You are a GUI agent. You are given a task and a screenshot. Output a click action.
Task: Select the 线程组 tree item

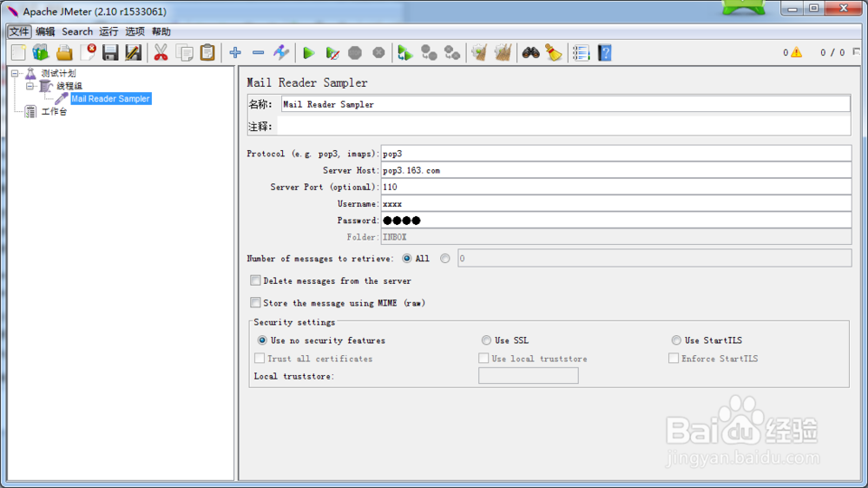click(x=69, y=86)
